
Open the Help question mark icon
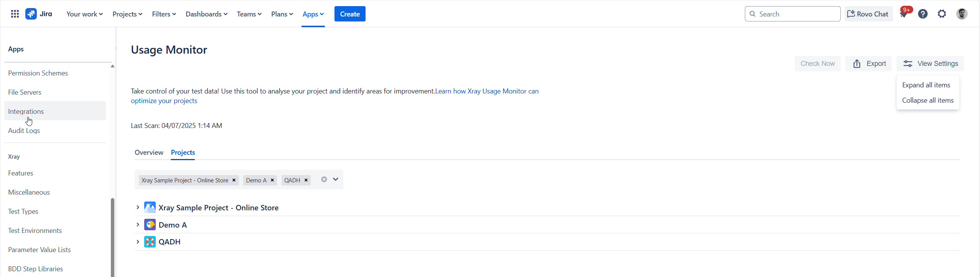click(x=923, y=14)
